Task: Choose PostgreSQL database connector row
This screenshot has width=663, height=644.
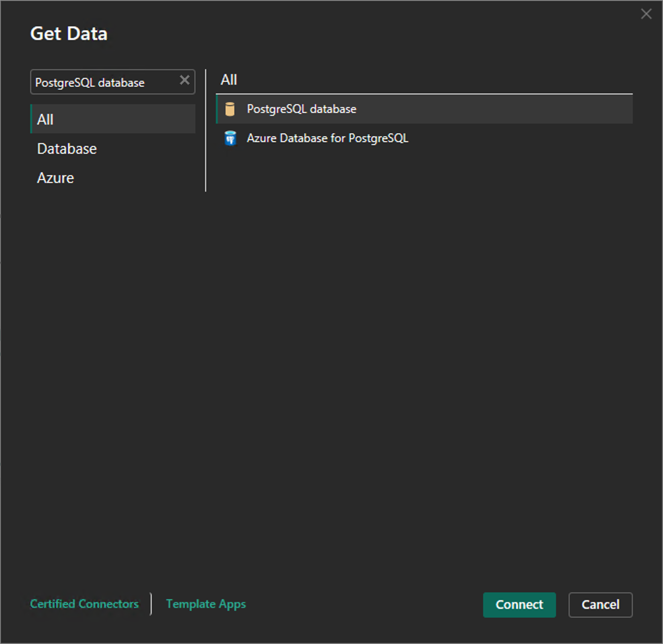Action: tap(424, 109)
